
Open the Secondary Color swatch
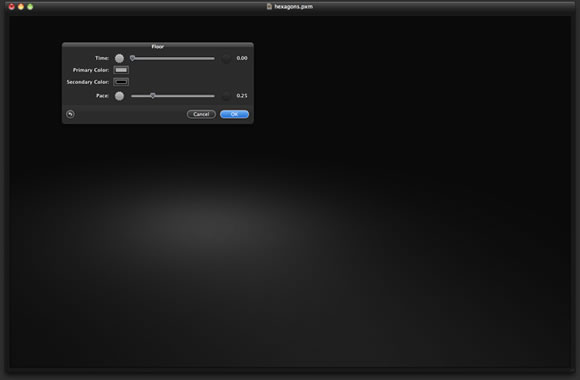121,82
